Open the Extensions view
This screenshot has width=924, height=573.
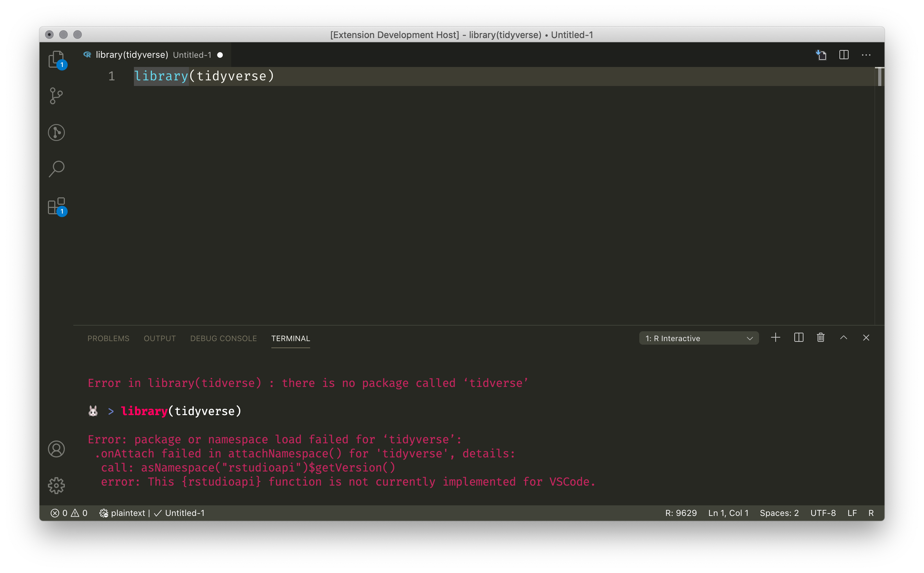56,206
